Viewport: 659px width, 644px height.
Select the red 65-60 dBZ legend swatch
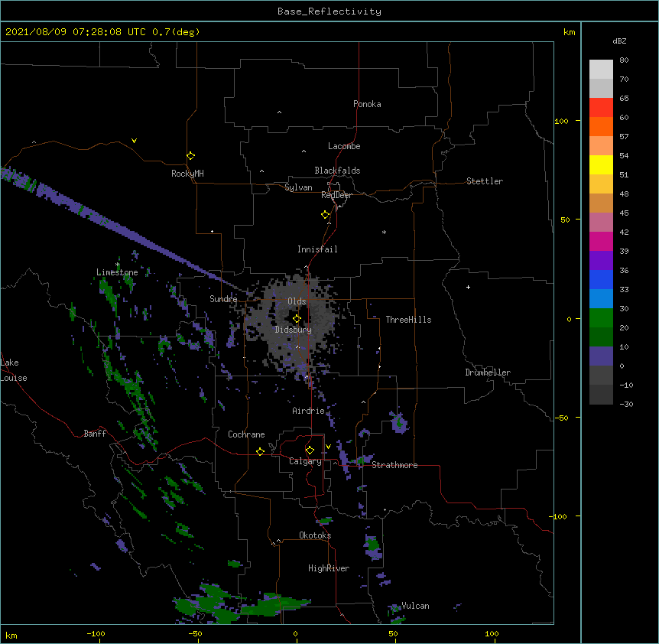tap(601, 107)
